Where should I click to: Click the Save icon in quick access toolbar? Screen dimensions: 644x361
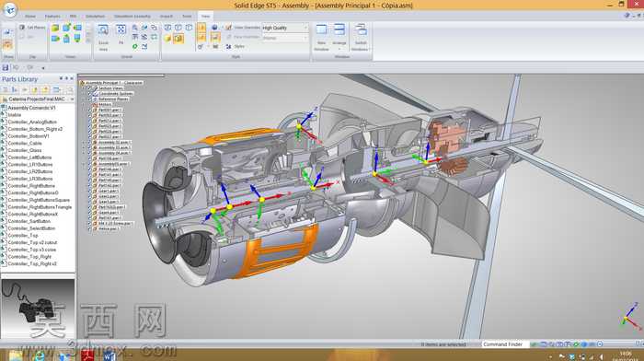coord(6,67)
